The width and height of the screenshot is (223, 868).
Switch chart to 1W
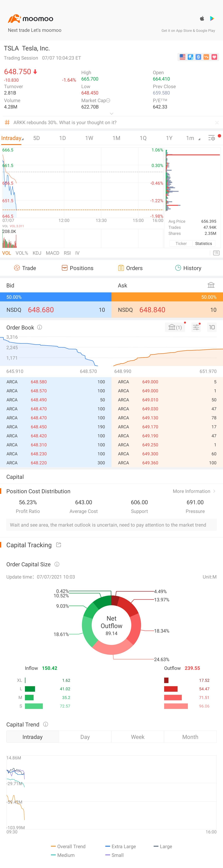89,138
